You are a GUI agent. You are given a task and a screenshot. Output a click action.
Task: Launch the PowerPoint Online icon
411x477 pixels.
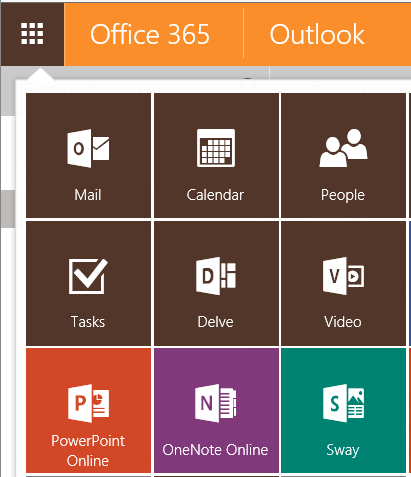(88, 403)
